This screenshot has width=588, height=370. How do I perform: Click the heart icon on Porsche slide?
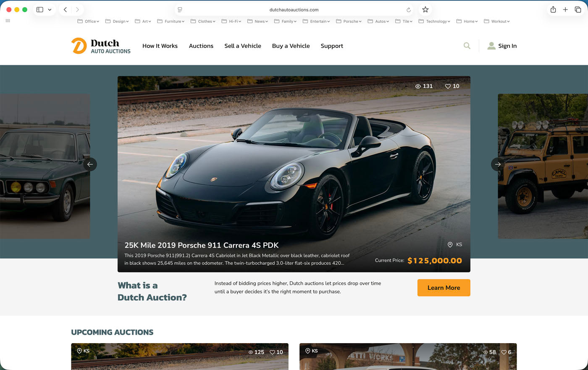click(448, 86)
